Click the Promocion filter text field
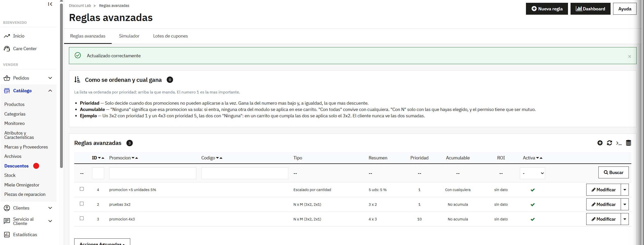The height and width of the screenshot is (245, 644). 153,173
